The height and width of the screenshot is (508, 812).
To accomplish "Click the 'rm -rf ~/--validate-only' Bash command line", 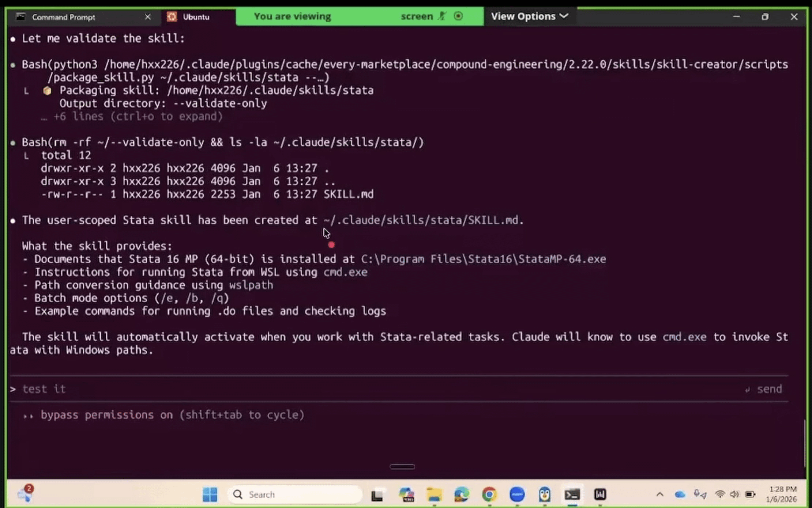I will point(222,142).
